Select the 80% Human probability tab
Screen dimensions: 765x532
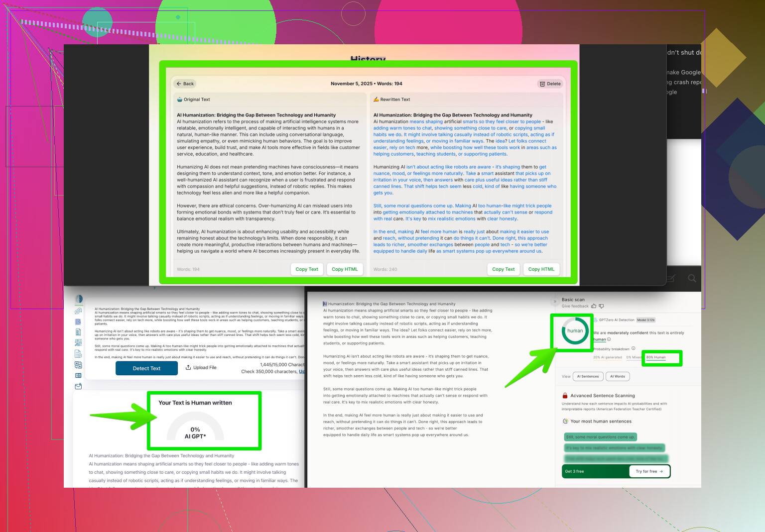point(656,357)
